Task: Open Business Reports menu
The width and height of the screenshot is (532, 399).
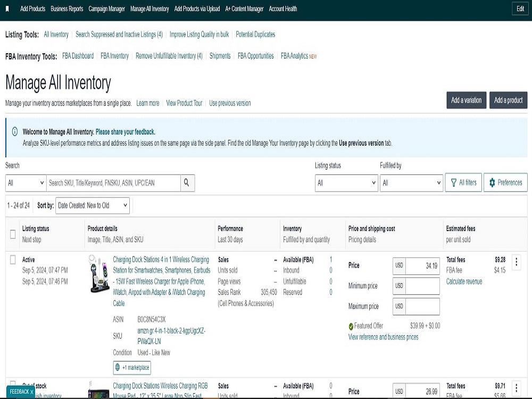Action: pos(67,9)
